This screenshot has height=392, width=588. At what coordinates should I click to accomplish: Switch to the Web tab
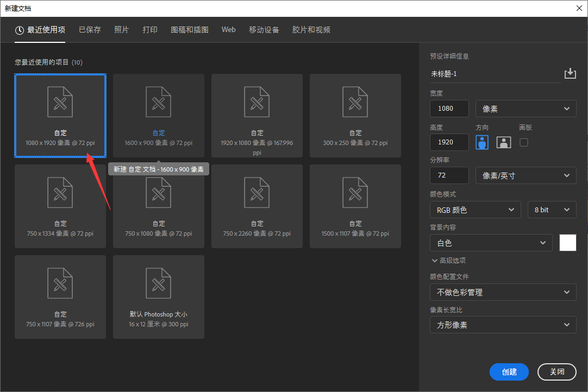click(x=228, y=30)
